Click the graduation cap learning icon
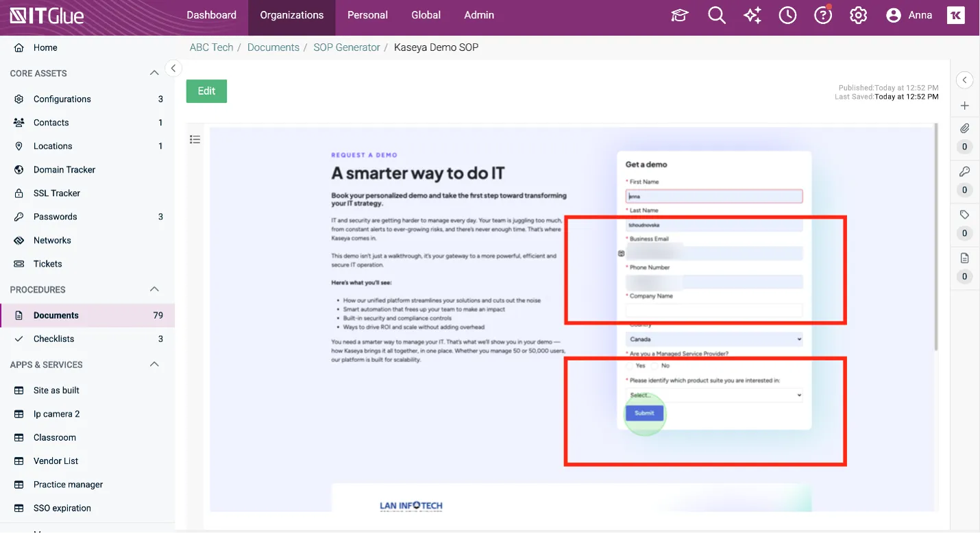980x536 pixels. pyautogui.click(x=679, y=15)
